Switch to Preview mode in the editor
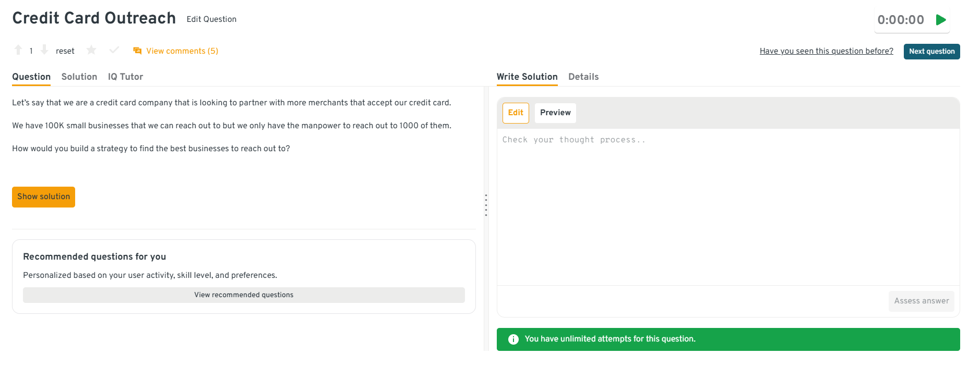 [x=555, y=113]
